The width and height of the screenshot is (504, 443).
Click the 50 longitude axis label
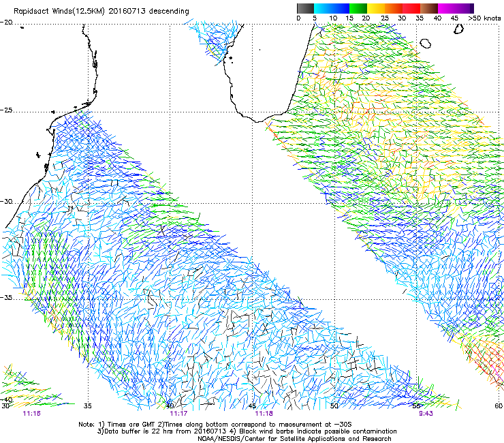click(x=334, y=406)
